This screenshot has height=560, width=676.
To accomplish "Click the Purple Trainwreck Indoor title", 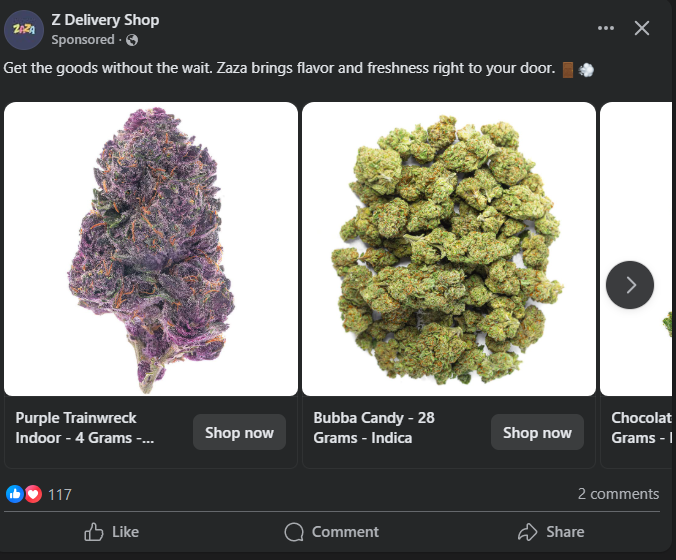I will point(86,428).
